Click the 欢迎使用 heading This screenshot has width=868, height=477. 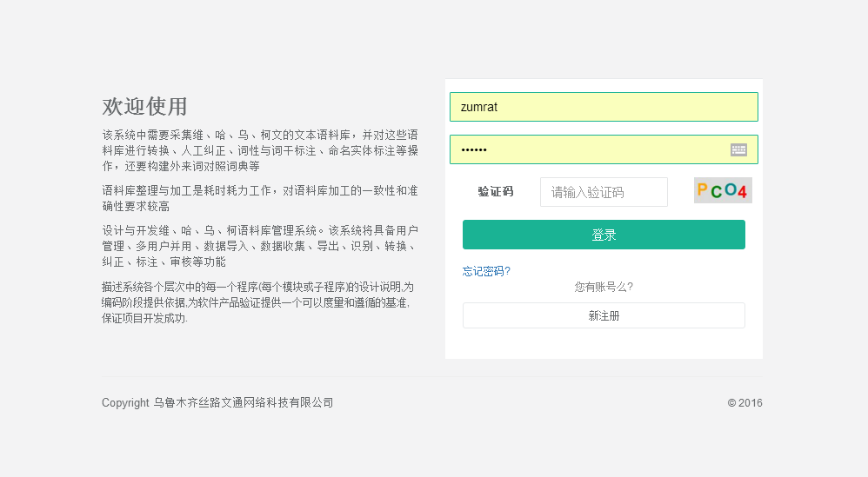pos(145,106)
